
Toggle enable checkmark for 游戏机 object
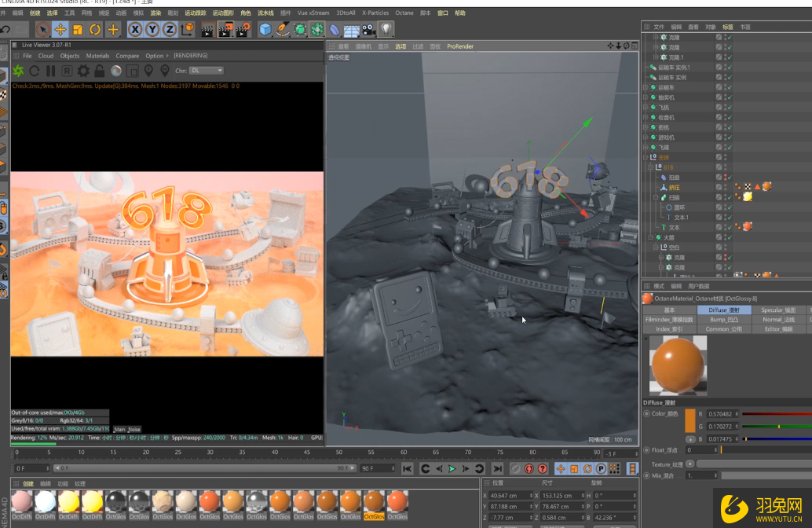coord(729,137)
